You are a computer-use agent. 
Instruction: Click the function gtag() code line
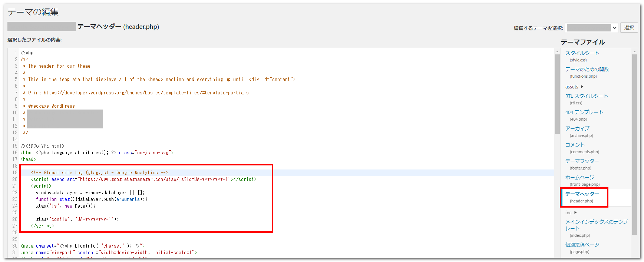point(92,199)
